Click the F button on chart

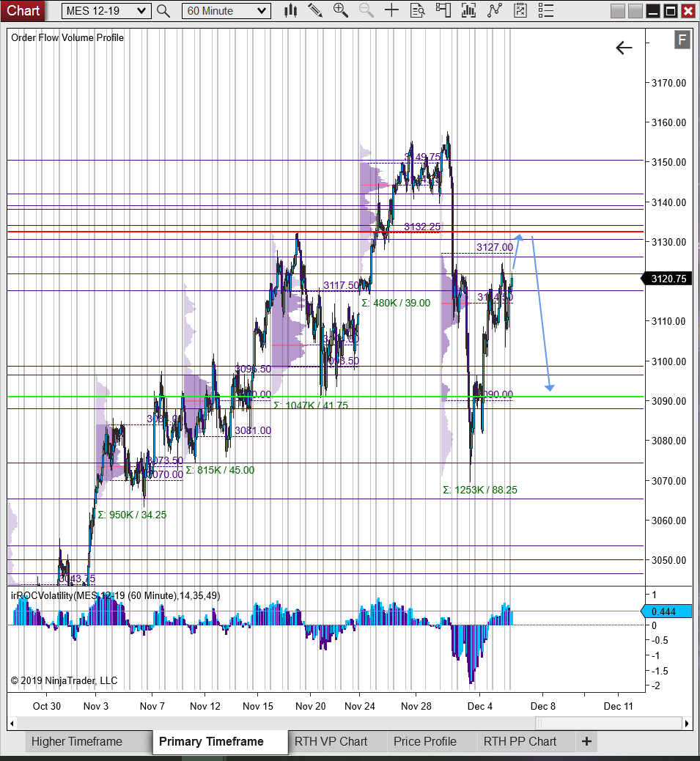[x=682, y=40]
